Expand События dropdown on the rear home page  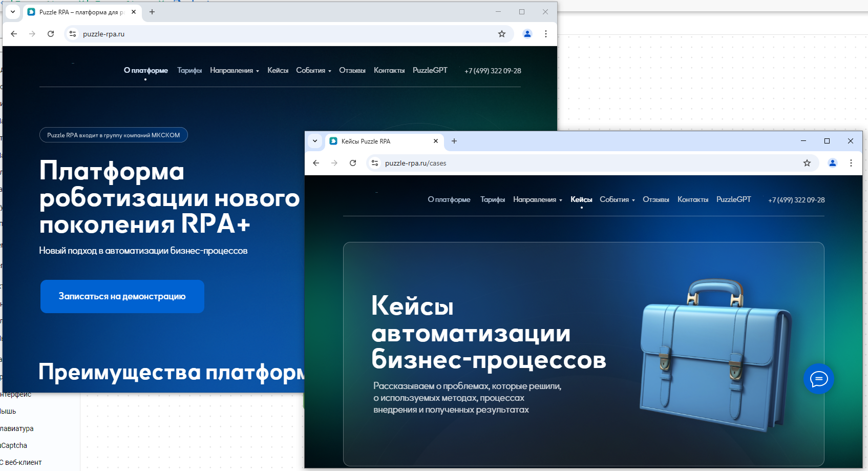(313, 70)
